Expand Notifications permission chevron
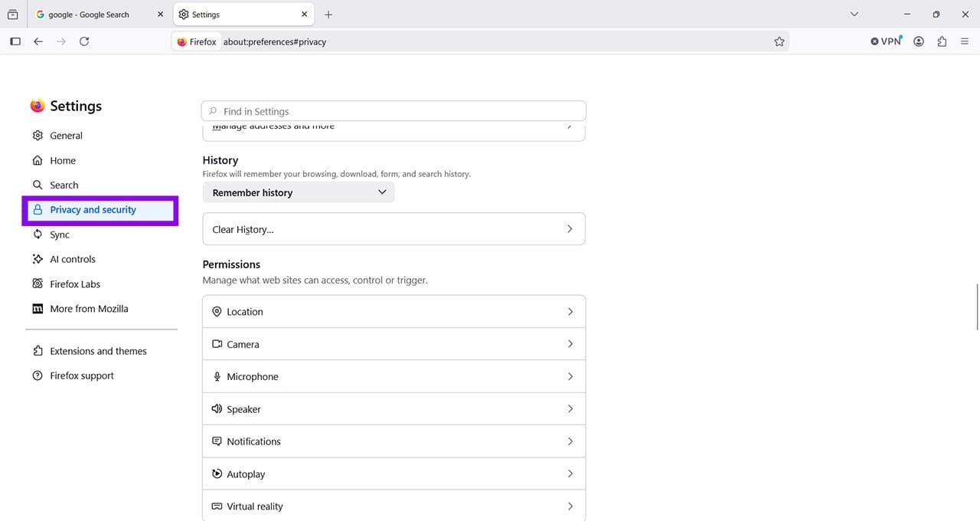Image resolution: width=980 pixels, height=521 pixels. [x=570, y=441]
